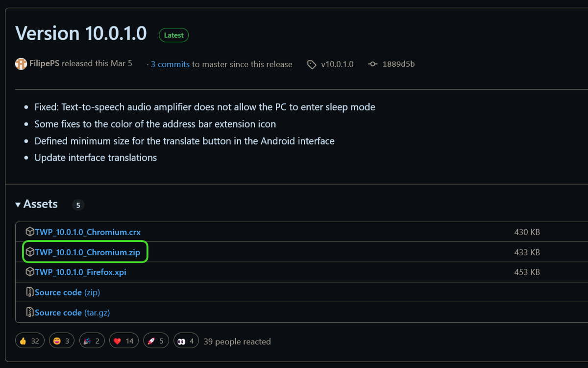Click the v10.0.1.0 tag
This screenshot has height=368, width=588.
pyautogui.click(x=337, y=64)
